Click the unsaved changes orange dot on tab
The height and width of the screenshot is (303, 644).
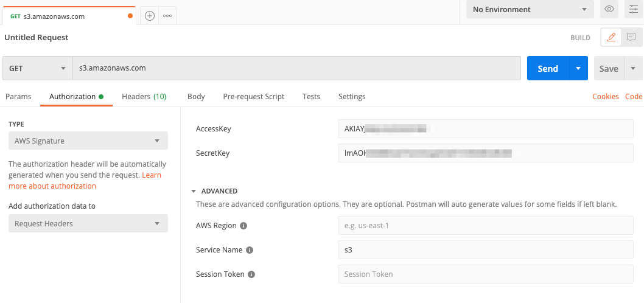(x=130, y=16)
